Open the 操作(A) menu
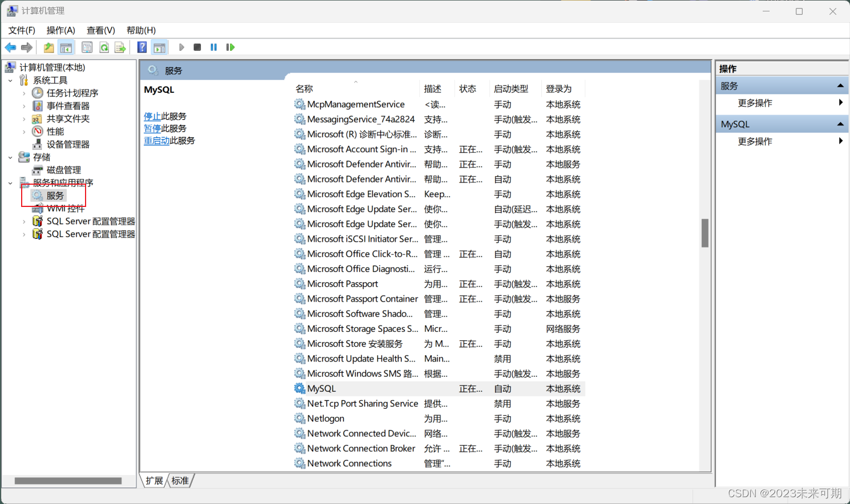Image resolution: width=850 pixels, height=504 pixels. [60, 30]
